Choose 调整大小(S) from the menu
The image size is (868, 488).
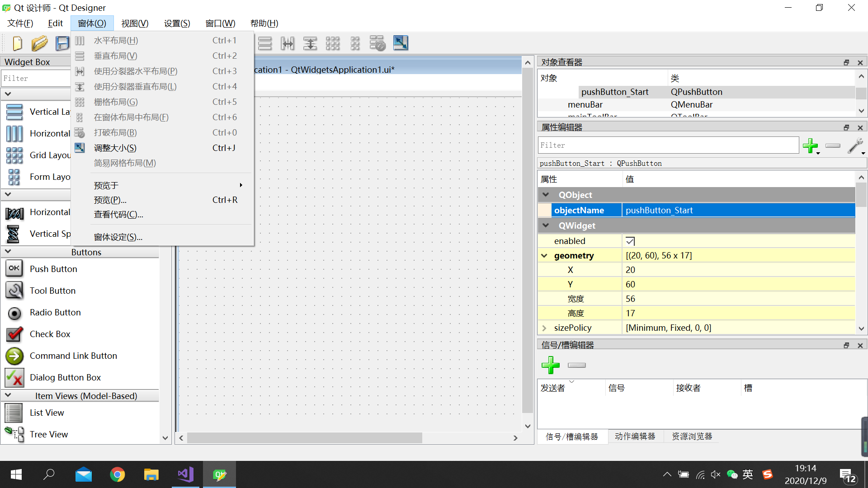click(115, 148)
